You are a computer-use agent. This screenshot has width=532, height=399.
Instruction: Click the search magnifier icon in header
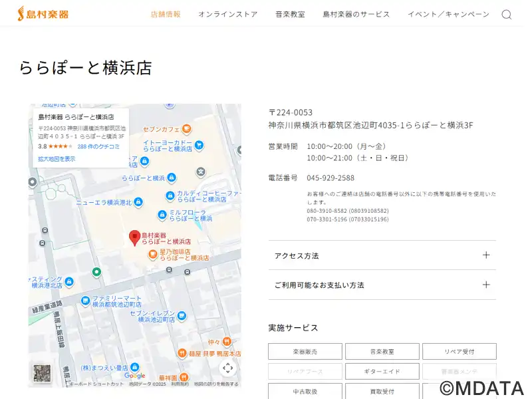click(x=507, y=15)
